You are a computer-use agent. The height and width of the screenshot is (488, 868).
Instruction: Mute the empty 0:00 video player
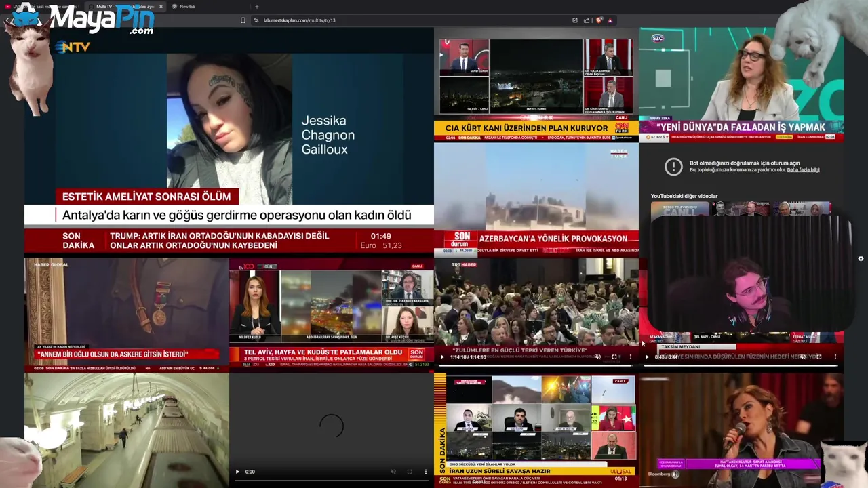point(393,472)
